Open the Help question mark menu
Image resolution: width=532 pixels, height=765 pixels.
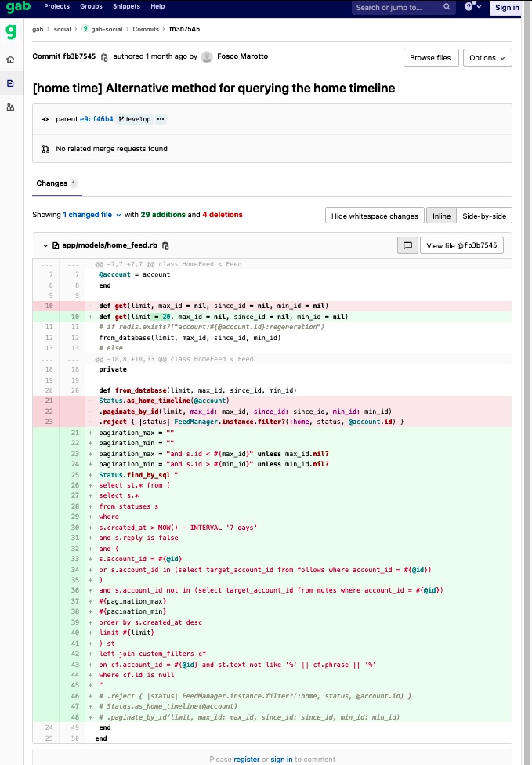pos(471,7)
